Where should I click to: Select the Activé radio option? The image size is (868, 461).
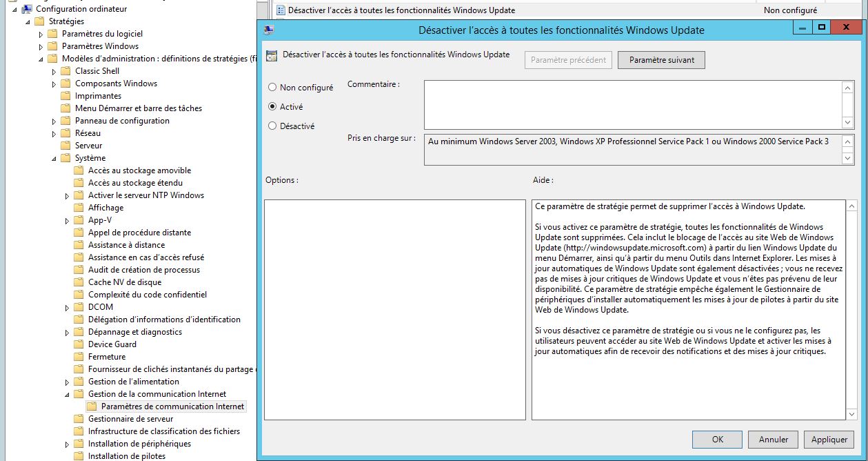(272, 107)
